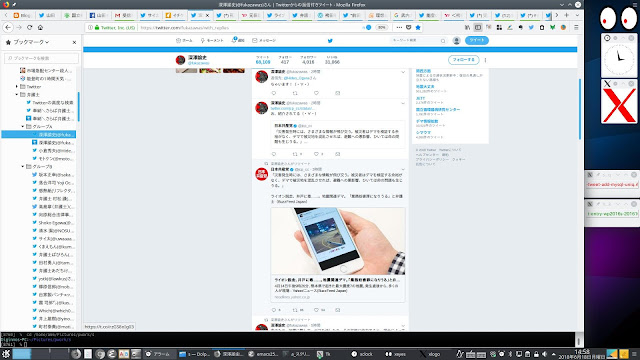Open the list-all-tabs dropdown arrow
640x360 pixels.
(x=577, y=15)
